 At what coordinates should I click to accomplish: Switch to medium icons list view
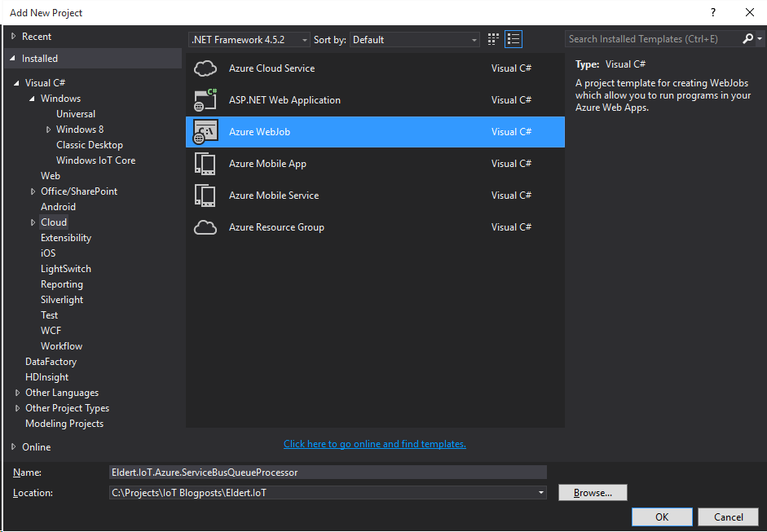514,39
